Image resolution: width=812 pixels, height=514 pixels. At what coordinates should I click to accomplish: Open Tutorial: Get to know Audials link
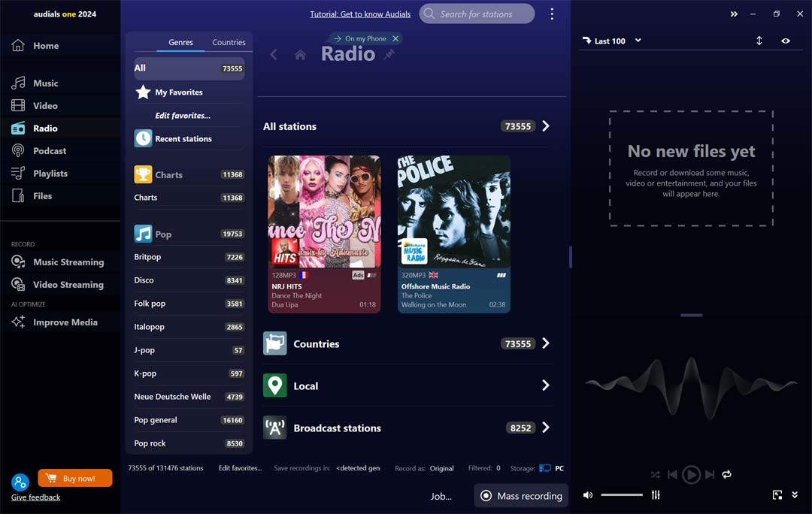(360, 14)
